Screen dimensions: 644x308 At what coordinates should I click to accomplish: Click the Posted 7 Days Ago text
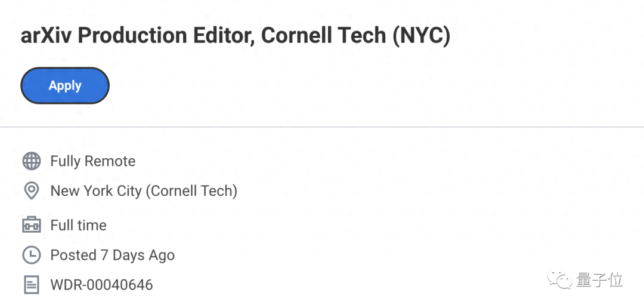point(112,255)
